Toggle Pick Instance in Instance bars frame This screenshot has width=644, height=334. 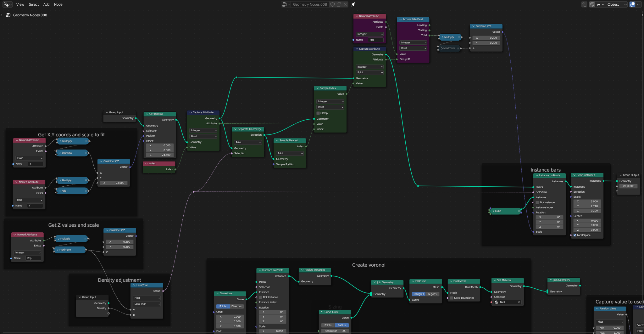point(537,202)
